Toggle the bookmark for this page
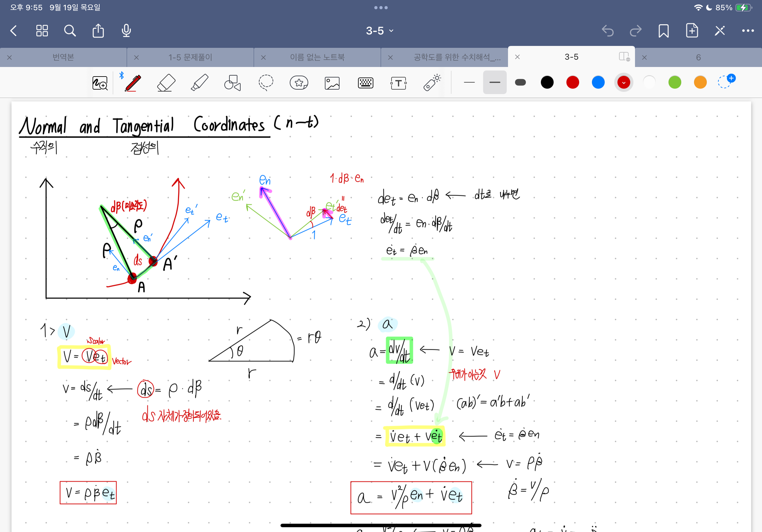Screen dimensions: 762x532 pyautogui.click(x=663, y=31)
